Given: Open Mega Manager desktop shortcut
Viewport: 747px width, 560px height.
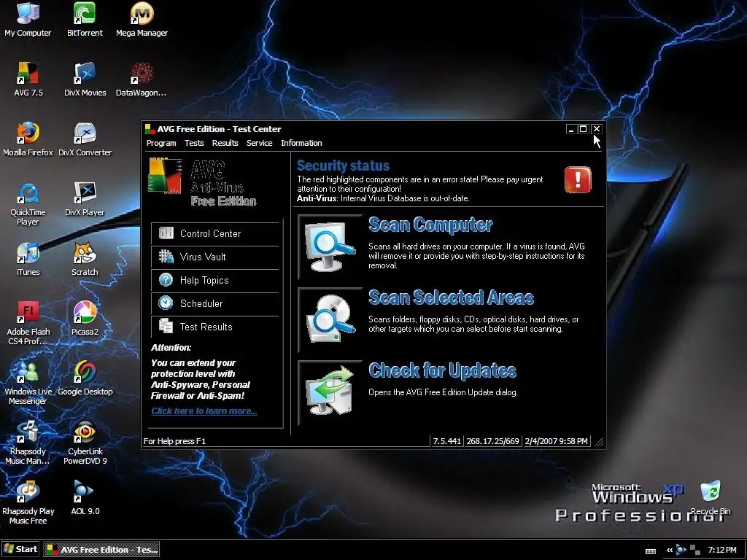Looking at the screenshot, I should coord(142,20).
